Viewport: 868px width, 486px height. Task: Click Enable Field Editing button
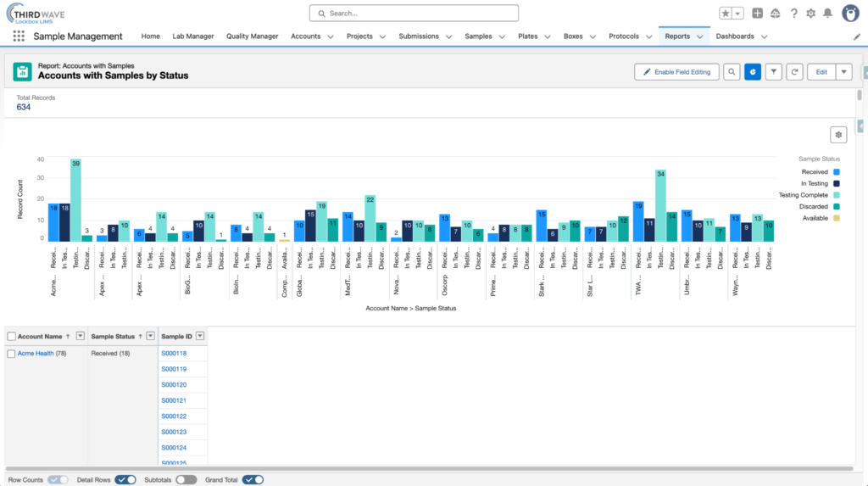676,72
